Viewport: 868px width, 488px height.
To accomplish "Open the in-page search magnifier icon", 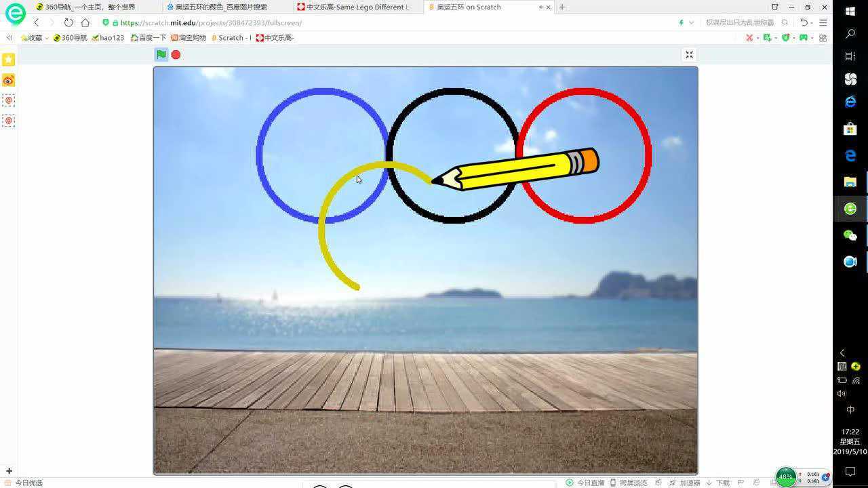I will [785, 22].
